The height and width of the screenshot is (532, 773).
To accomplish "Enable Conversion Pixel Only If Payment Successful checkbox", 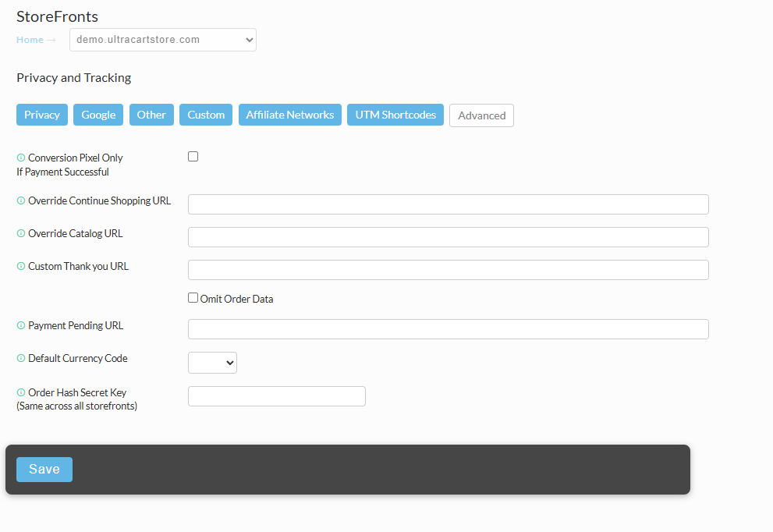I will click(193, 156).
